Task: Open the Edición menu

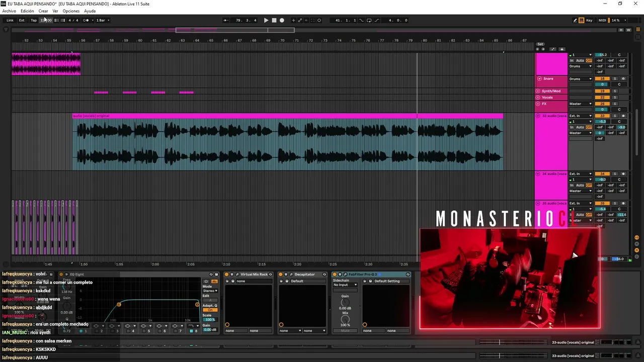Action: (27, 11)
